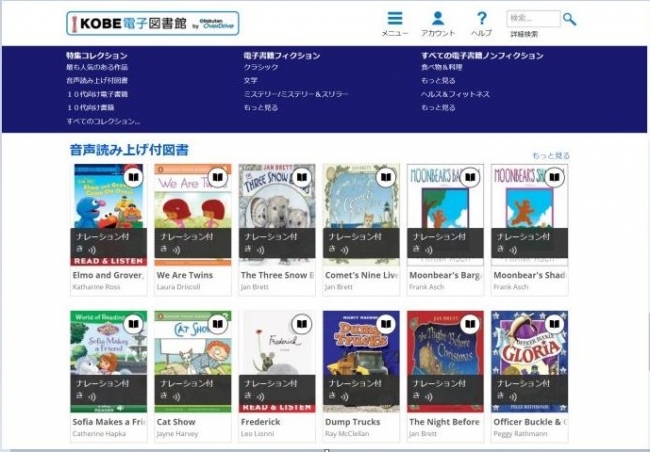Viewport: 650px width, 452px height.
Task: Click the Sofia Makes a Friend title text
Action: tap(109, 422)
